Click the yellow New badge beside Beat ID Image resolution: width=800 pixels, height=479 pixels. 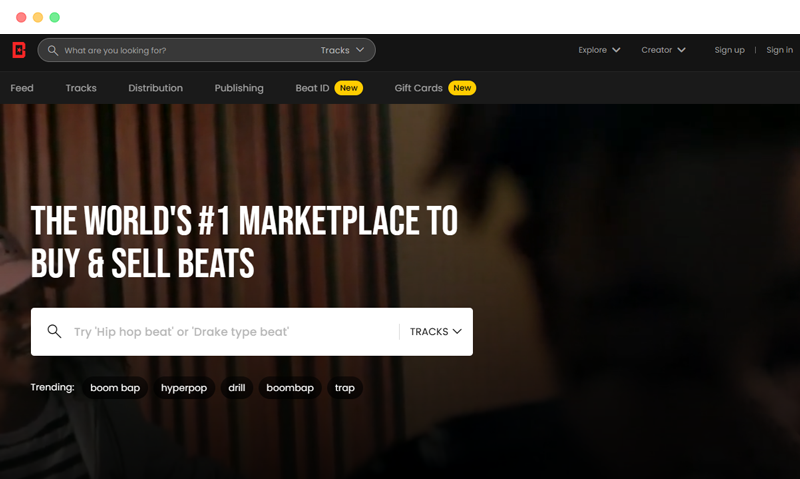(x=348, y=88)
